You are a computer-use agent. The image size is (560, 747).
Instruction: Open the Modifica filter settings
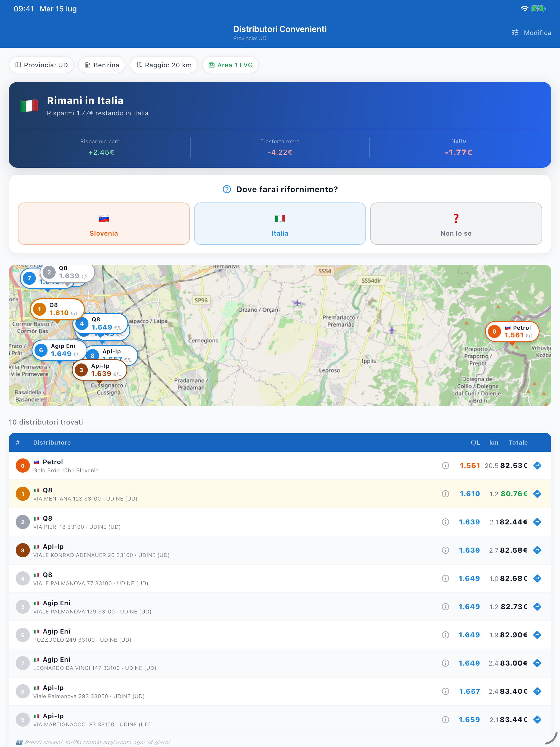coord(531,33)
